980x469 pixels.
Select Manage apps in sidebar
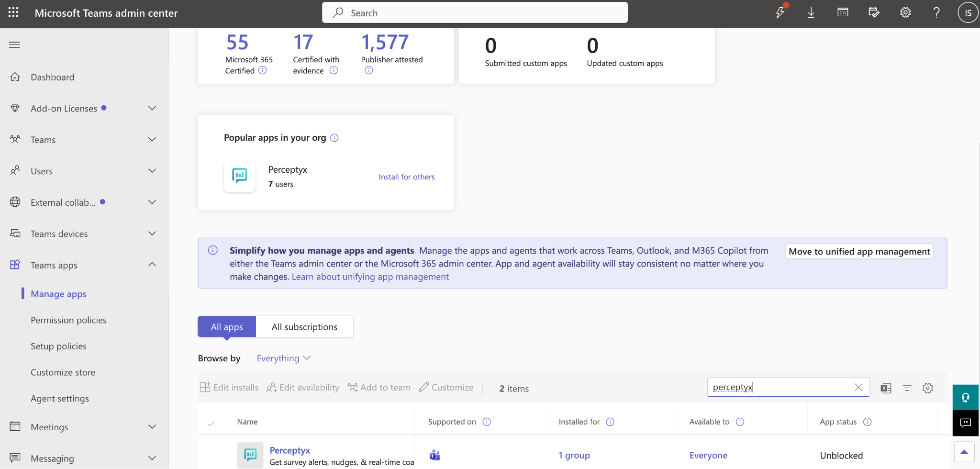tap(58, 294)
